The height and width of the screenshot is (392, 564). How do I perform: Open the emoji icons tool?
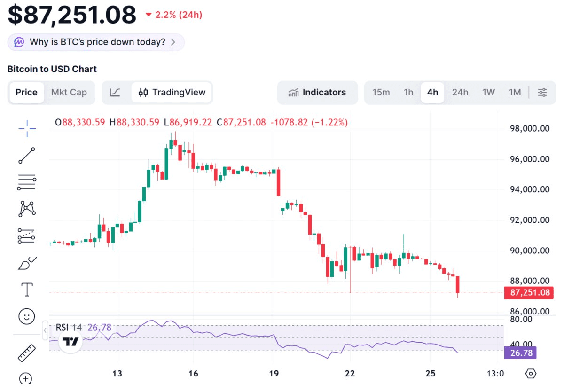click(27, 316)
